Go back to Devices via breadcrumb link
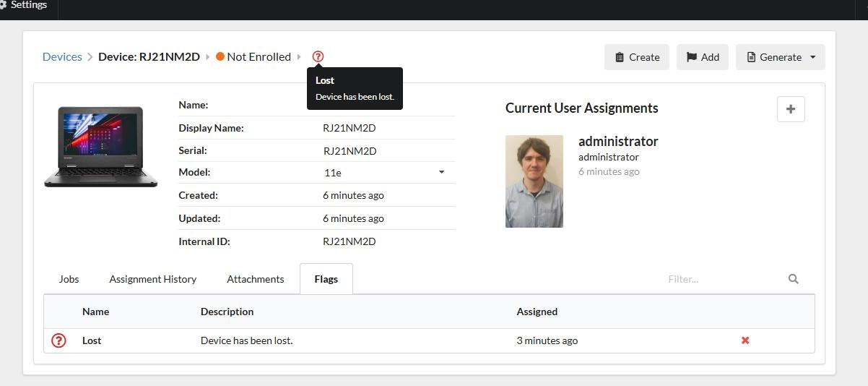Screen dimensions: 868x386 pyautogui.click(x=62, y=56)
